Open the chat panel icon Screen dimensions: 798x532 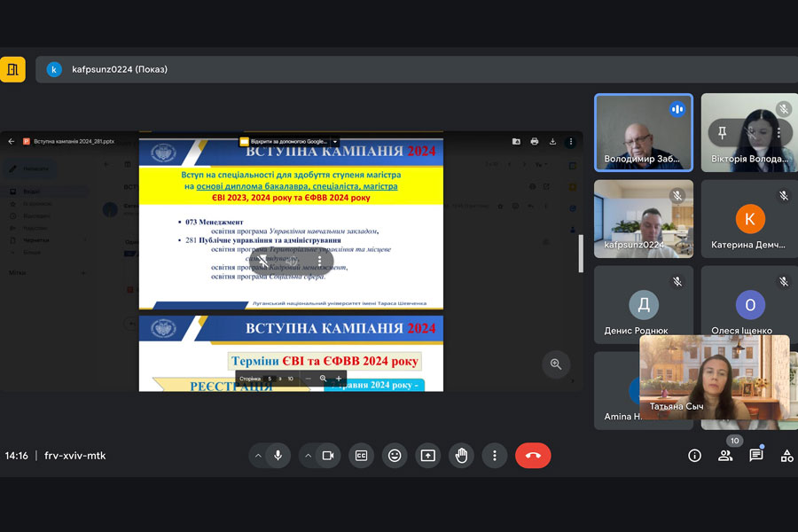(x=756, y=455)
